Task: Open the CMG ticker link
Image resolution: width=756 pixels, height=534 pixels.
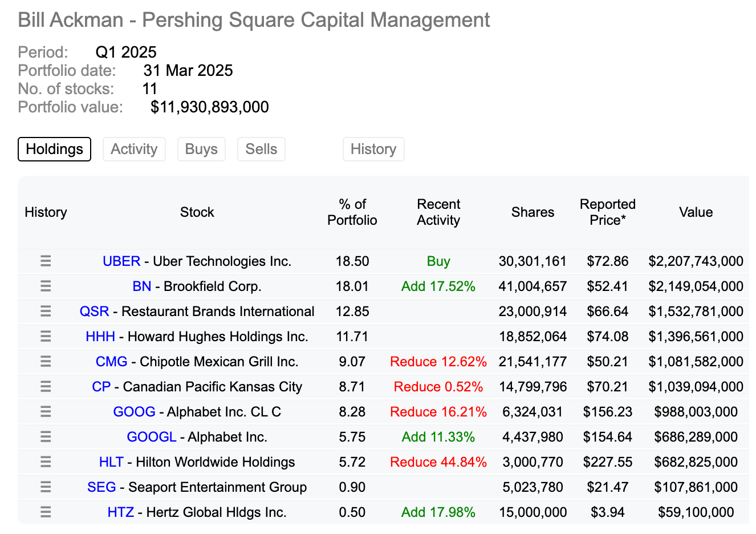Action: click(x=112, y=362)
